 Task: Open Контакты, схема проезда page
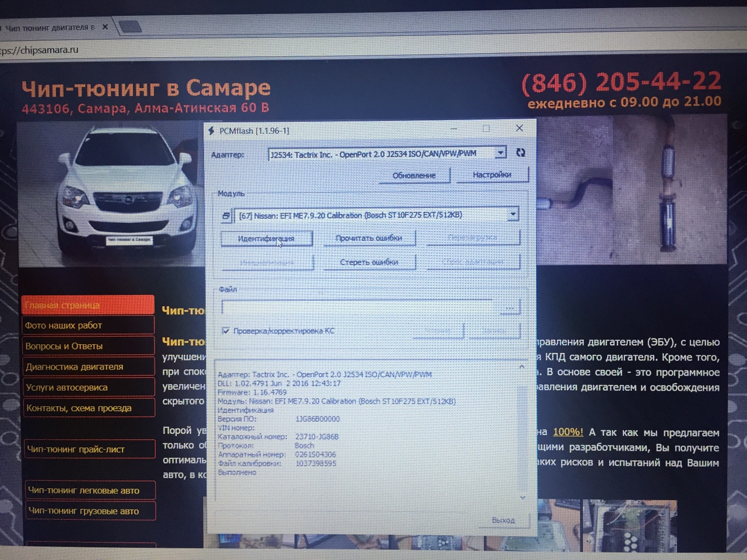pyautogui.click(x=89, y=408)
